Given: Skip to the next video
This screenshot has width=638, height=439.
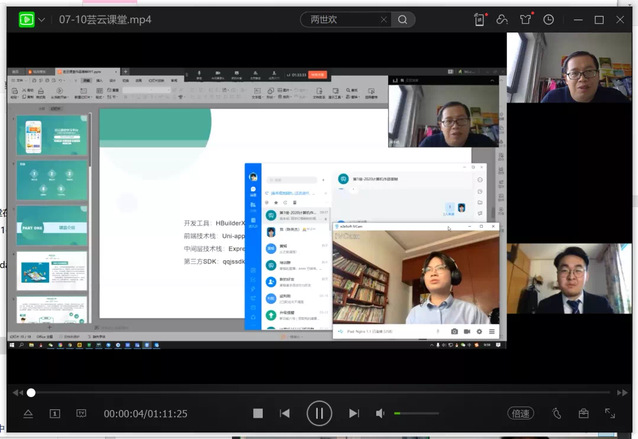Looking at the screenshot, I should (x=353, y=413).
